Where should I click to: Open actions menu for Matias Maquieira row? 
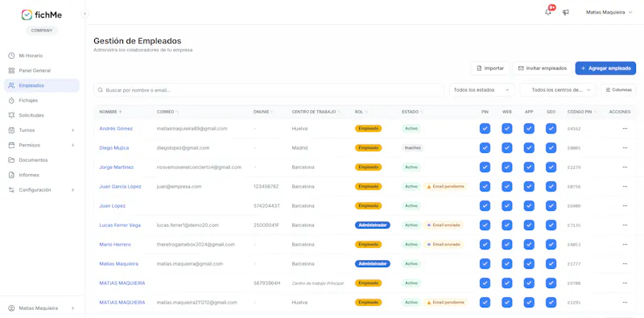click(625, 264)
